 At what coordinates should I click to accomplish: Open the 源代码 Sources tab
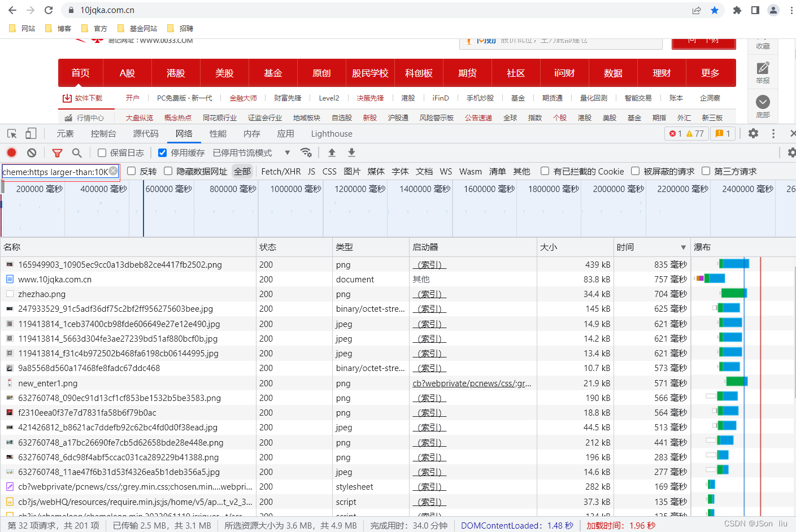pyautogui.click(x=146, y=134)
